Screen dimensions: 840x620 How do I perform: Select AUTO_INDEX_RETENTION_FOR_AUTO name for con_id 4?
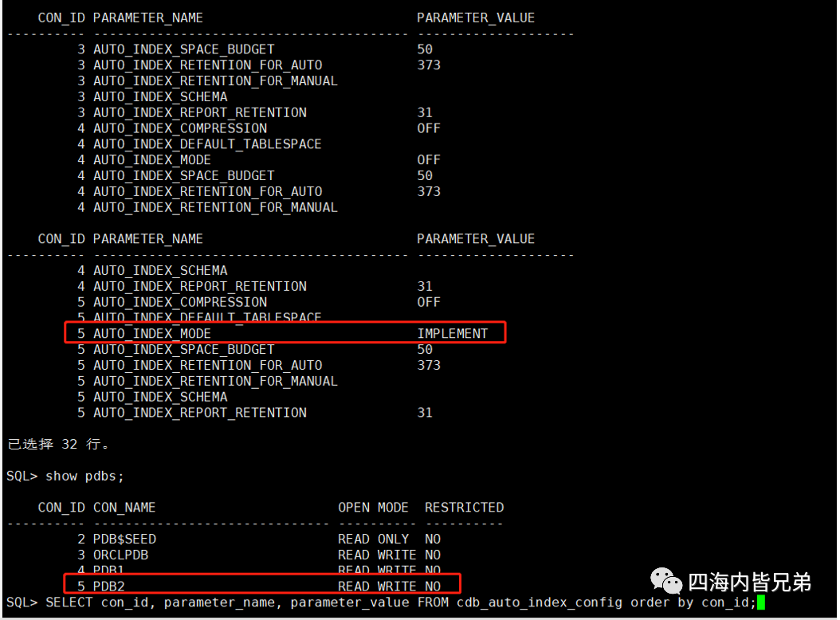tap(208, 192)
